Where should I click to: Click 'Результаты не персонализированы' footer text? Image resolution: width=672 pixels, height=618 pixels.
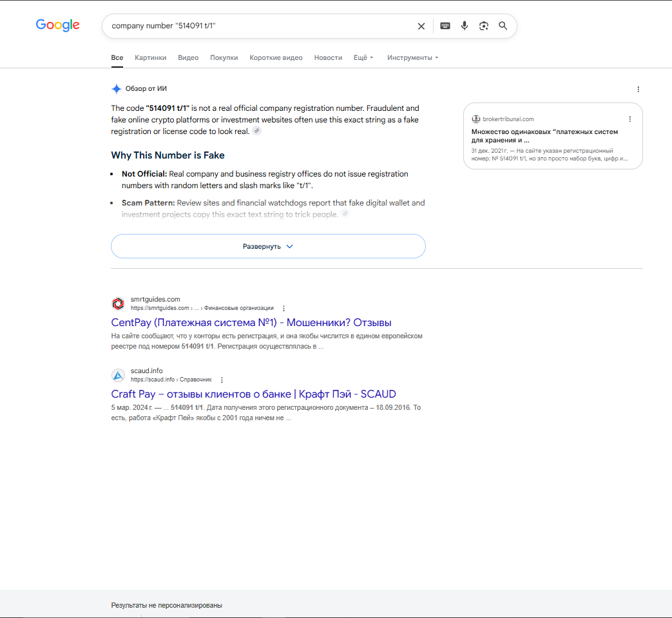point(166,605)
